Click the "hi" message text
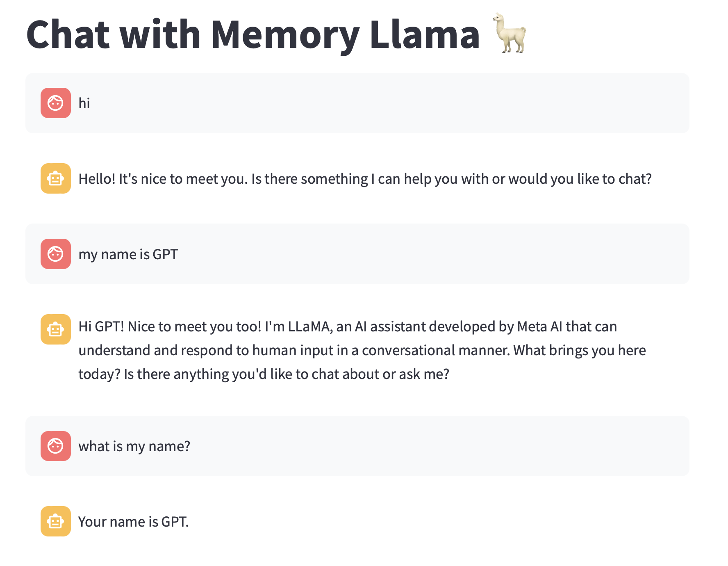This screenshot has width=728, height=566. point(84,103)
